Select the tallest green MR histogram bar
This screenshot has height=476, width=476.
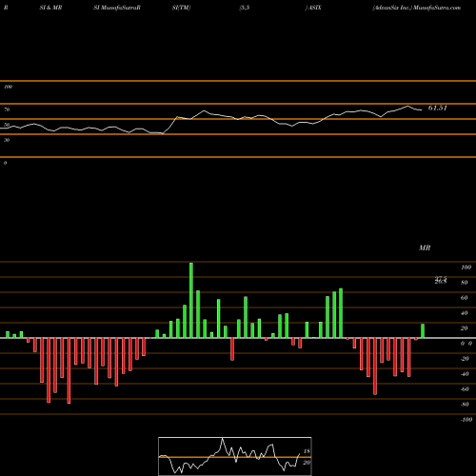click(x=191, y=300)
